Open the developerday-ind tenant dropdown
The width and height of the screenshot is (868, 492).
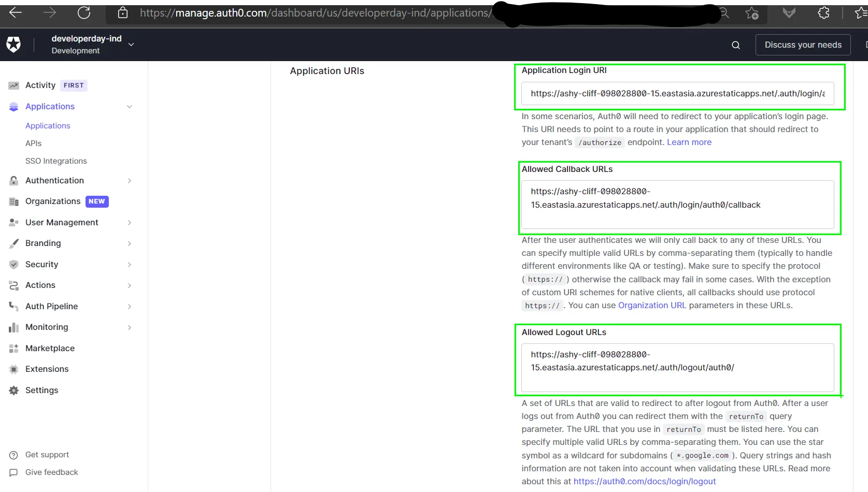point(131,45)
